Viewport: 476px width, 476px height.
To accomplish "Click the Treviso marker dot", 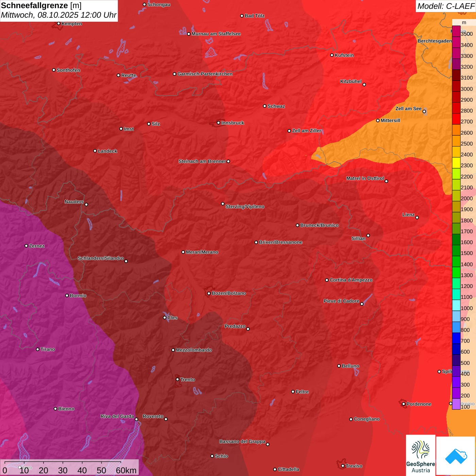I will (343, 466).
